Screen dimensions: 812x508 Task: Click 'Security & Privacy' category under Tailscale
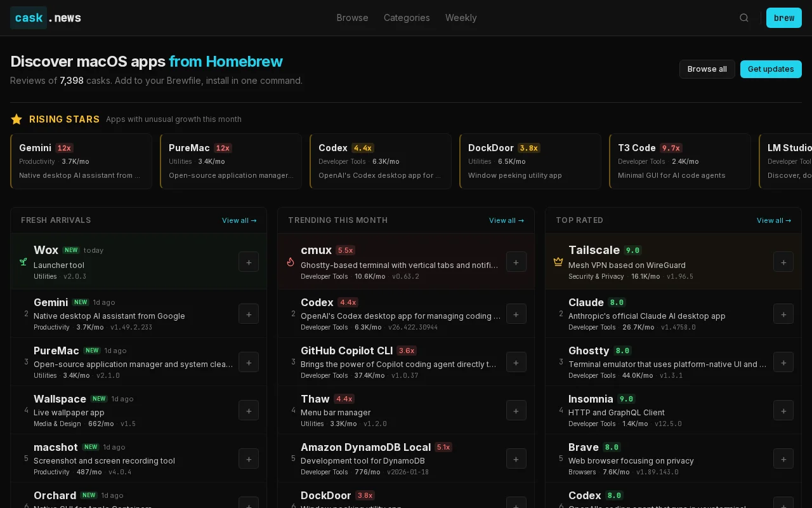pos(596,277)
